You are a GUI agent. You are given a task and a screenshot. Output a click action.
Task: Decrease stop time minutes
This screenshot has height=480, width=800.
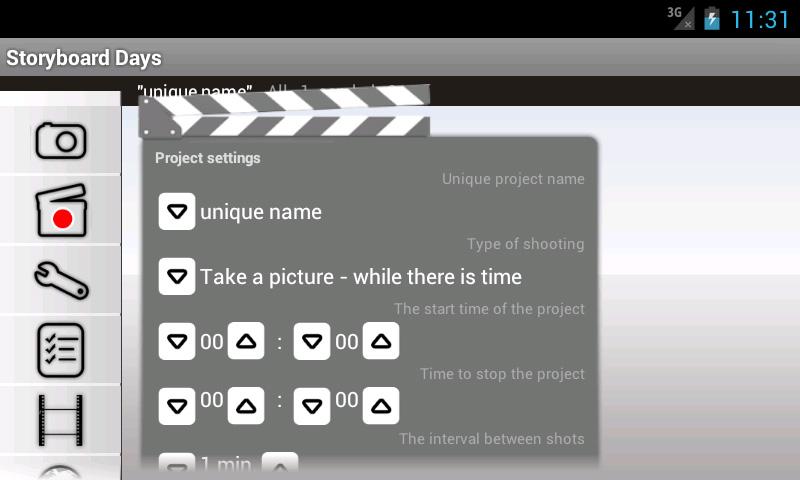pyautogui.click(x=312, y=406)
